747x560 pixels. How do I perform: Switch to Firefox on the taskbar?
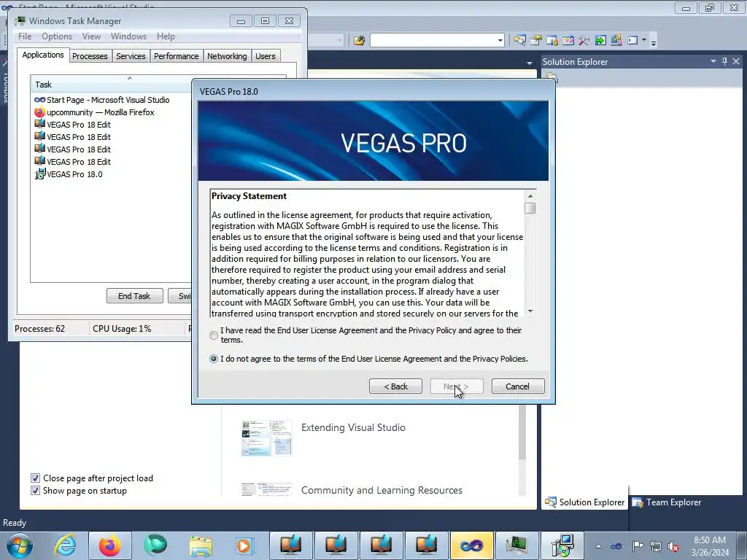(x=109, y=545)
